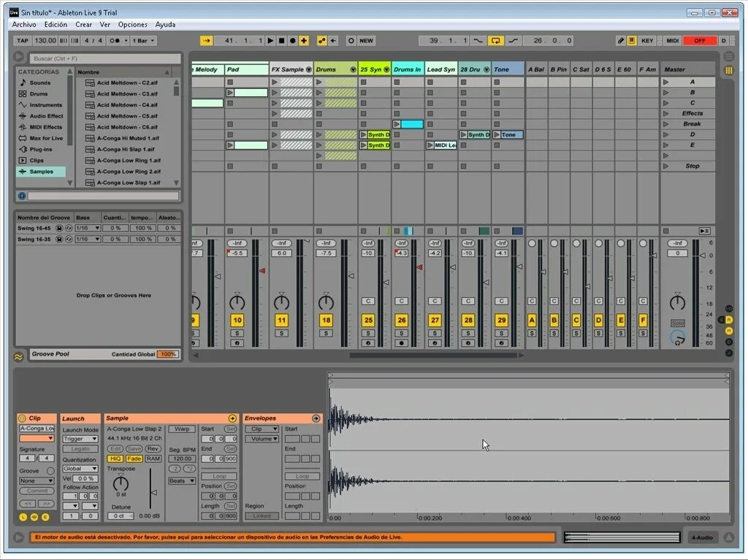Click the Groove Pool hot-swap wave icon

(18, 356)
